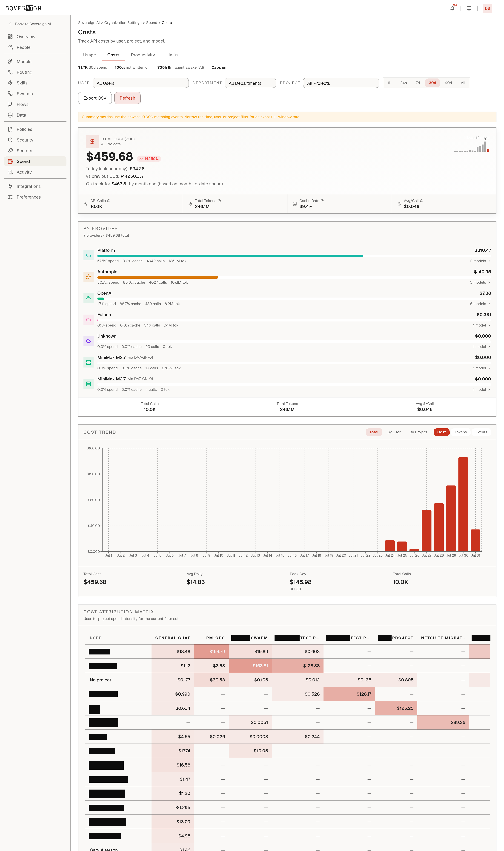This screenshot has height=851, width=504.
Task: Click the Jul 30 bar in chart
Action: pos(463,504)
